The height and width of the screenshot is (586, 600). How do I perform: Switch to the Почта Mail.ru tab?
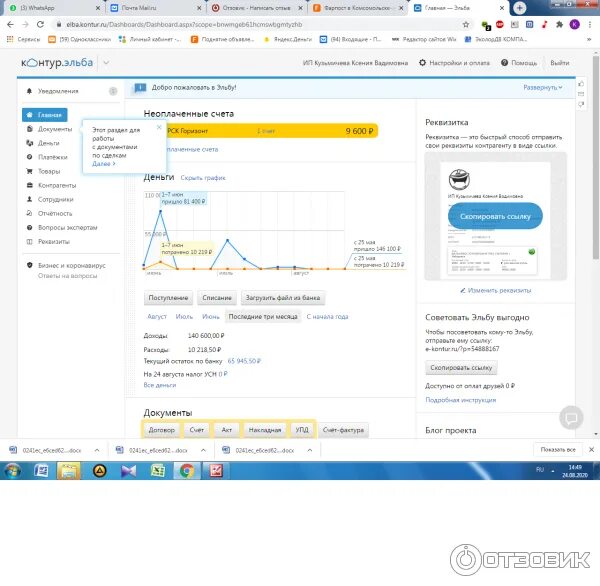click(x=155, y=8)
